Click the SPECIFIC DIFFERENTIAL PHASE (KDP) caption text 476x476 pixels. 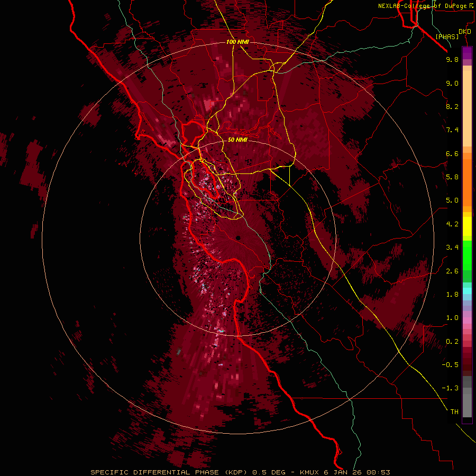pyautogui.click(x=169, y=472)
